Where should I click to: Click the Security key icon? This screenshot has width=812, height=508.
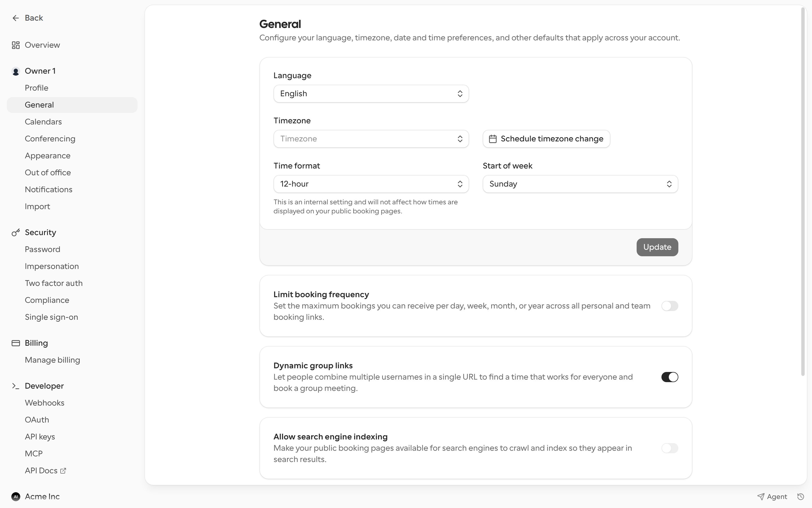pyautogui.click(x=16, y=233)
